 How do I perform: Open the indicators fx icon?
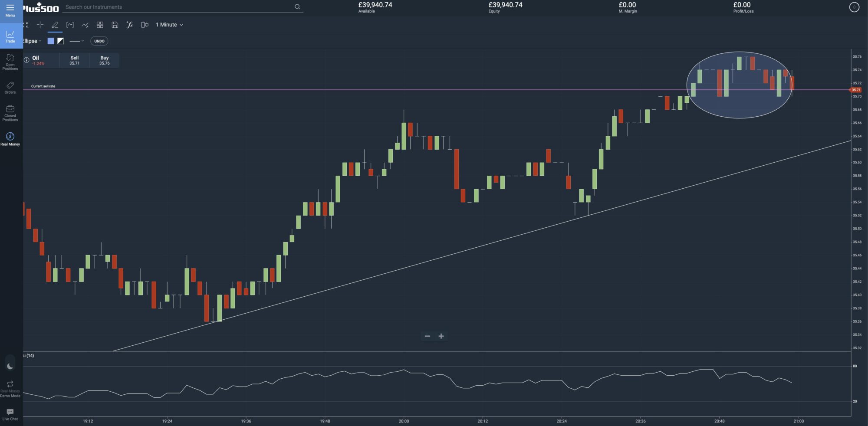[x=129, y=25]
